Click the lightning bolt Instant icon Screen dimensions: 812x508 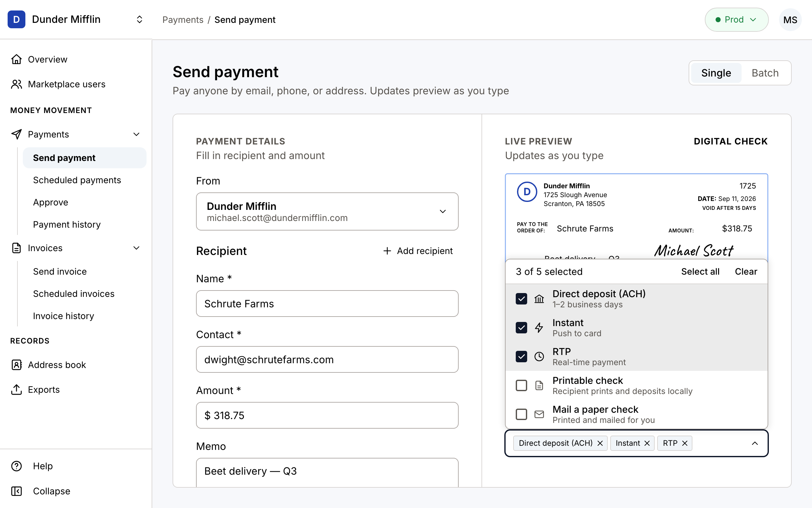[x=539, y=328]
